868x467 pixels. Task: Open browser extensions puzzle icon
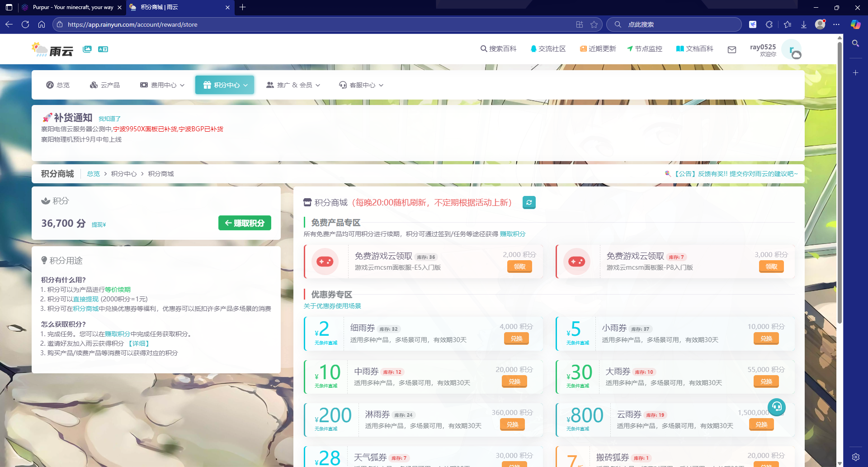point(769,24)
